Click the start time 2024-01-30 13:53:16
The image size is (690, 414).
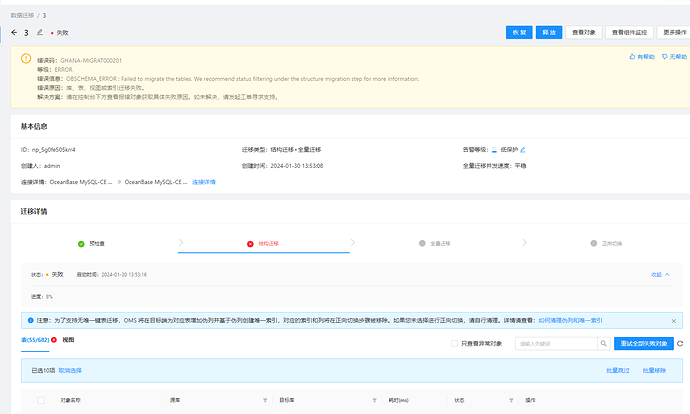pyautogui.click(x=124, y=275)
